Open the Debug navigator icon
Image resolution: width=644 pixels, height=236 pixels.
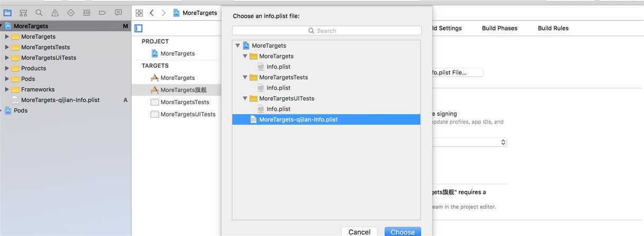tap(87, 12)
